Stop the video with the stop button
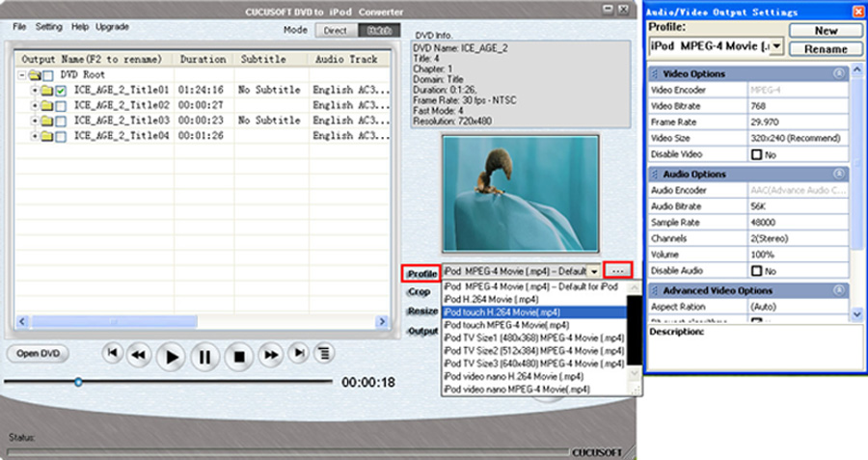This screenshot has height=460, width=868. tap(239, 357)
